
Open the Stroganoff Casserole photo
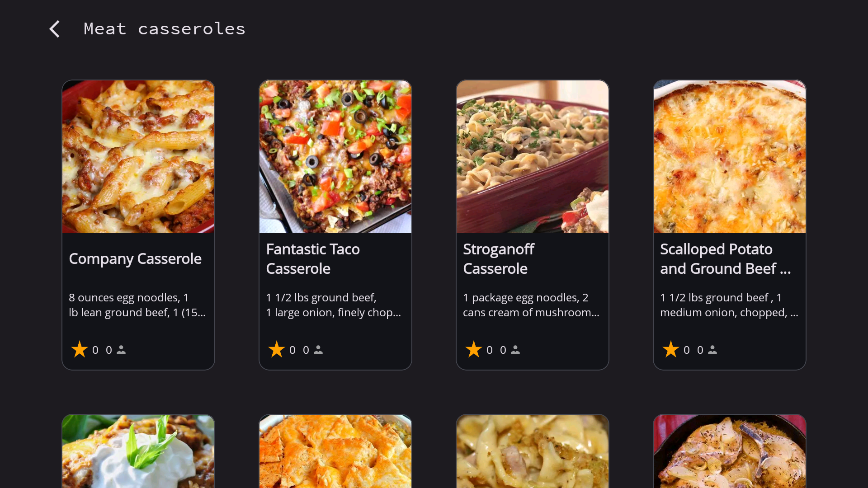pyautogui.click(x=533, y=157)
